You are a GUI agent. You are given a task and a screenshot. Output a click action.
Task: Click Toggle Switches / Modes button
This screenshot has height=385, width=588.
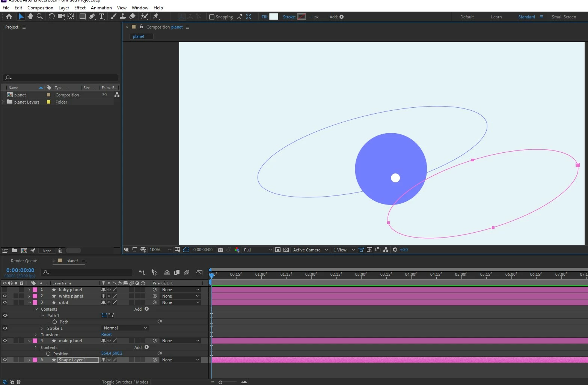(x=125, y=382)
